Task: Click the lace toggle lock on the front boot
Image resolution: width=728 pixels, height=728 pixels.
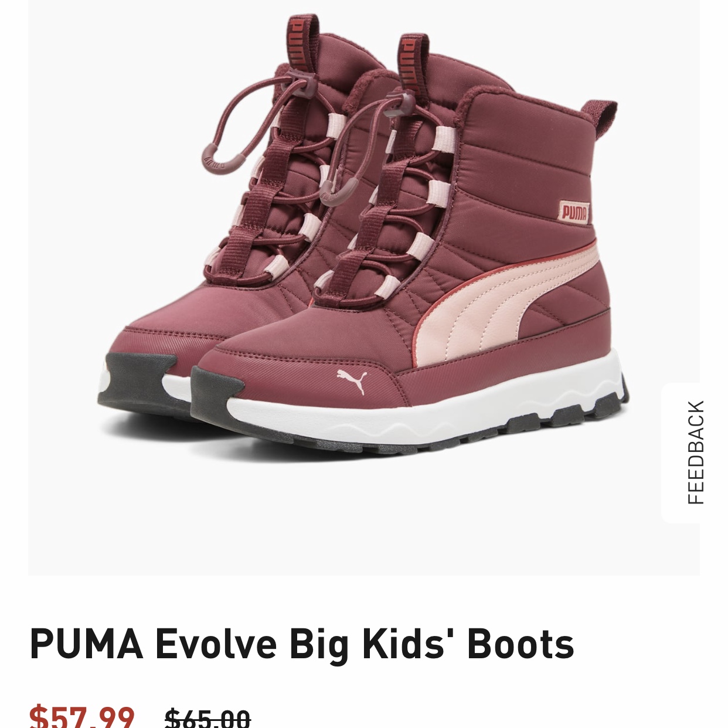Action: point(402,104)
